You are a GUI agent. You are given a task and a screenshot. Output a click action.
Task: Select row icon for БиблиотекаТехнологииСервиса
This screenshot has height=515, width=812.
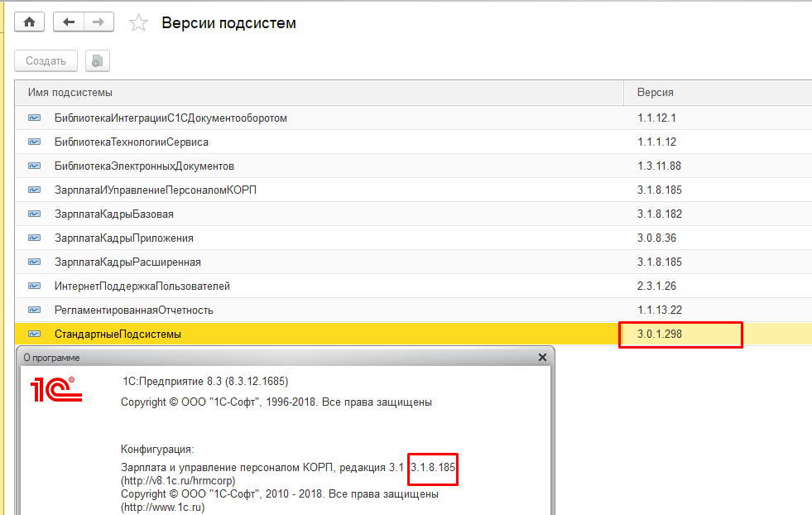click(x=34, y=142)
